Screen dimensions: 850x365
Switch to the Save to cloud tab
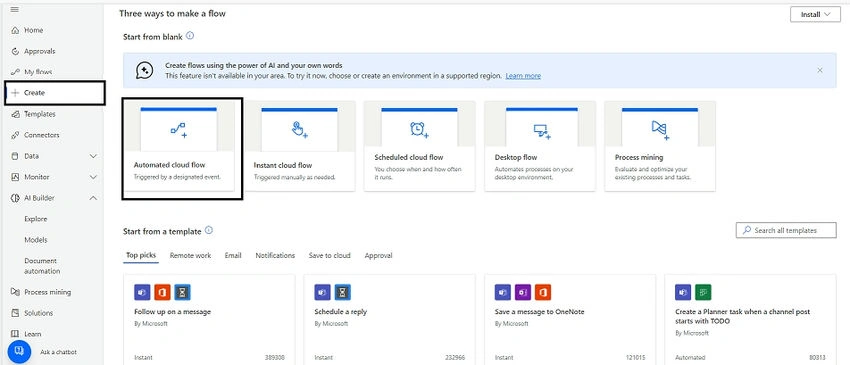[330, 255]
